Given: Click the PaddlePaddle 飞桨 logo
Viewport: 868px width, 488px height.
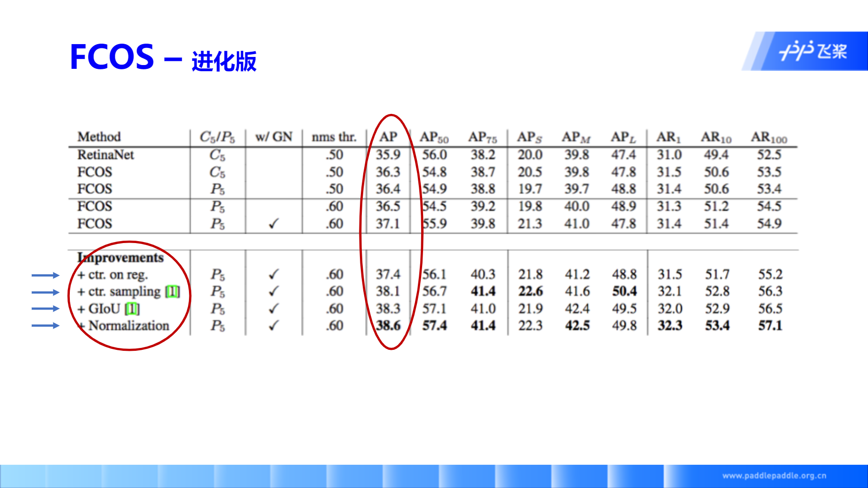Looking at the screenshot, I should tap(813, 51).
